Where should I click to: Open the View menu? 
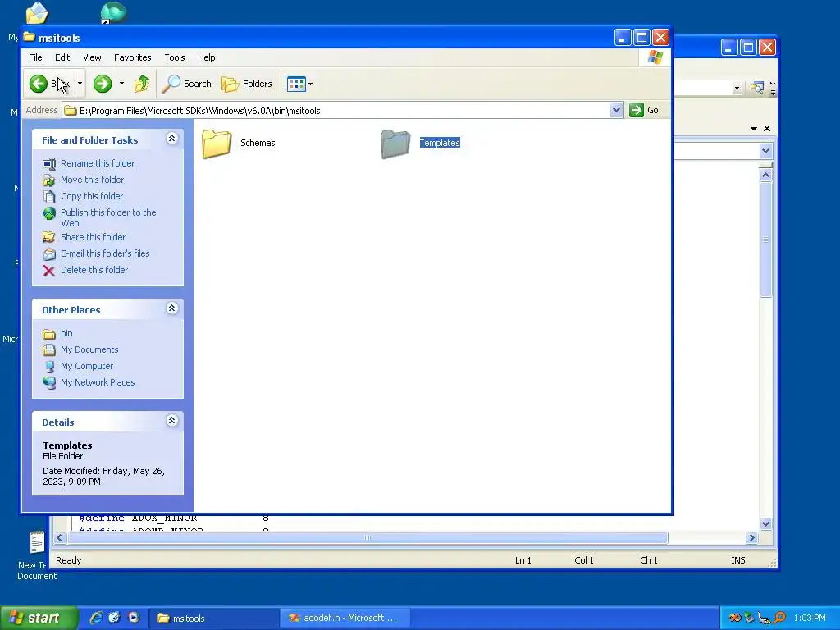(92, 57)
